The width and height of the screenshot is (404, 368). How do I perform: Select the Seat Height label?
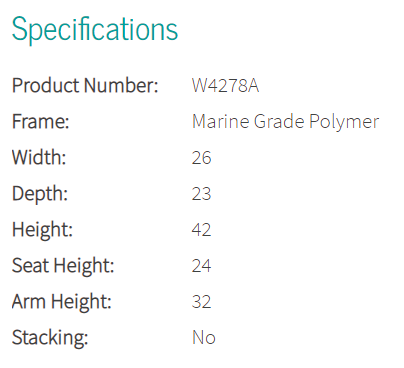click(x=63, y=266)
